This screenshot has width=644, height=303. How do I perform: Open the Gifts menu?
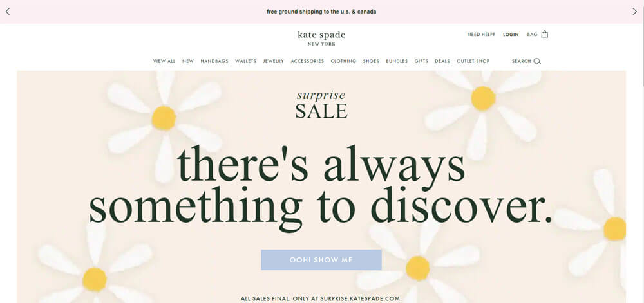coord(421,61)
